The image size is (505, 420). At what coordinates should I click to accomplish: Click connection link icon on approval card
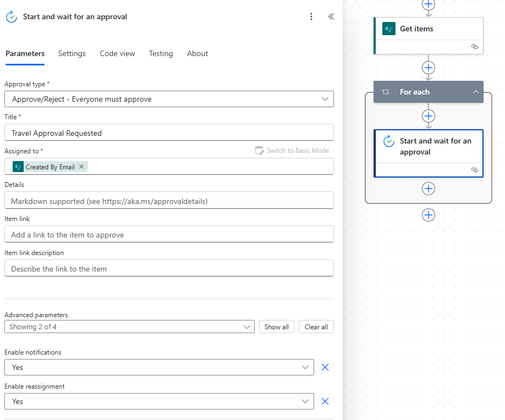click(x=474, y=170)
